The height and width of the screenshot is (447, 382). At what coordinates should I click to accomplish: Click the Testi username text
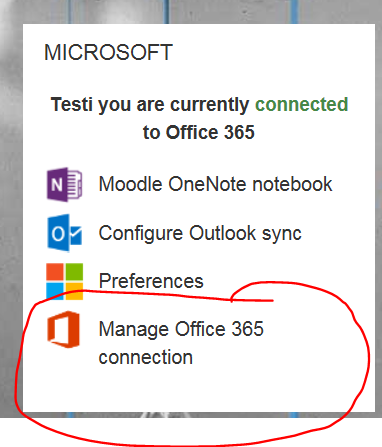click(71, 104)
